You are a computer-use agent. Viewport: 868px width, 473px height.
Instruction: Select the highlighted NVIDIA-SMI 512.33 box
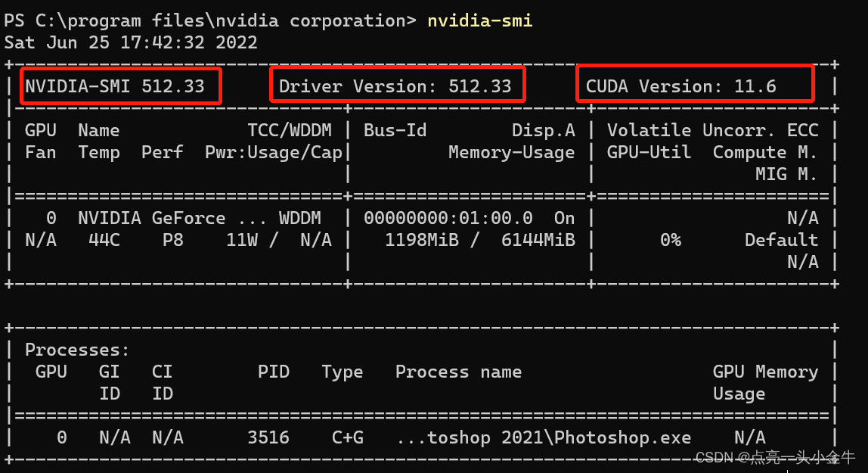[120, 86]
